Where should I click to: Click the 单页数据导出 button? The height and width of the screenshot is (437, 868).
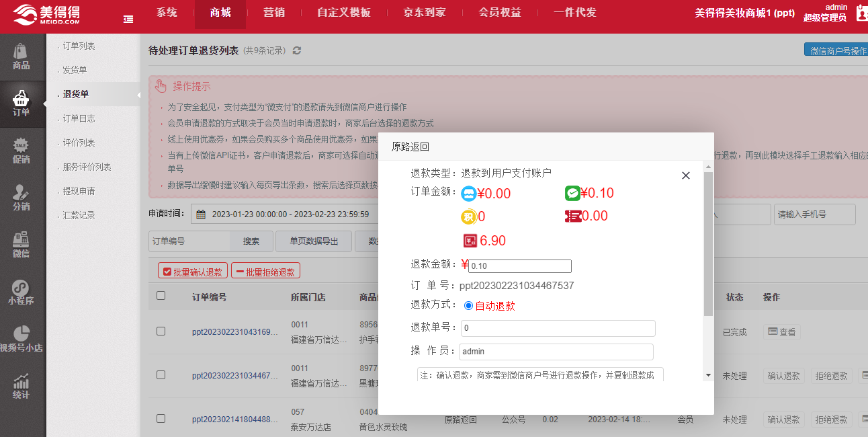[x=314, y=241]
